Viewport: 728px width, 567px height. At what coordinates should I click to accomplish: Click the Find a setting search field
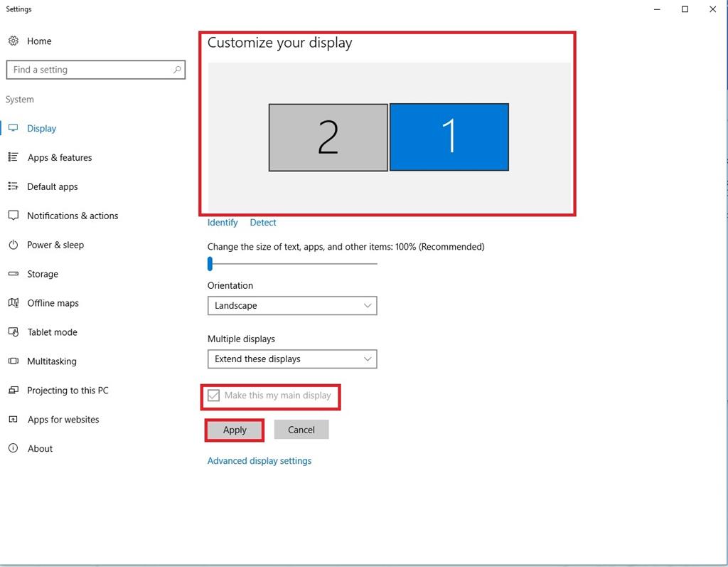point(96,70)
